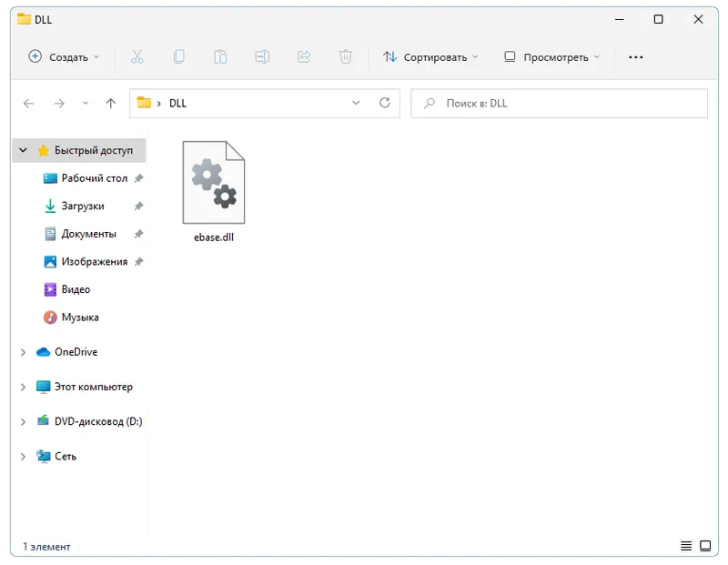Collapse the Быстрый доступ section

click(23, 150)
